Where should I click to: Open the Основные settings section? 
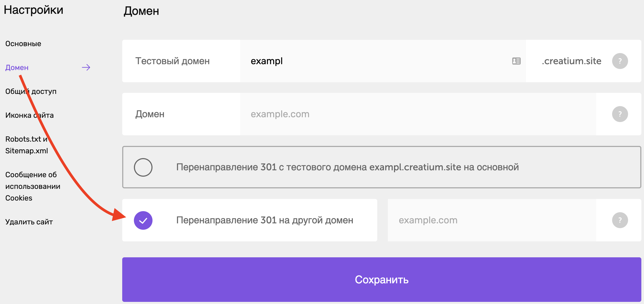click(23, 44)
